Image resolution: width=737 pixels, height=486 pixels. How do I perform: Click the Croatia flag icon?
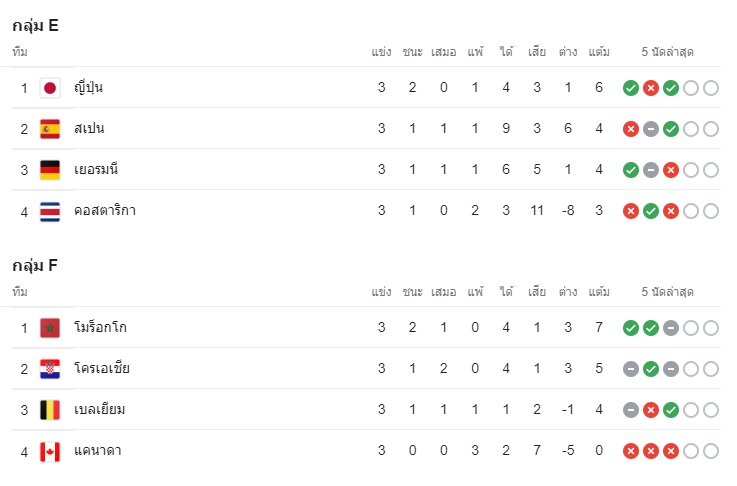(x=50, y=369)
